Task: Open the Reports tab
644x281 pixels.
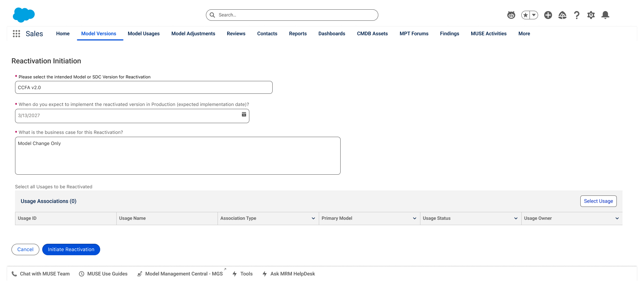Action: 298,34
